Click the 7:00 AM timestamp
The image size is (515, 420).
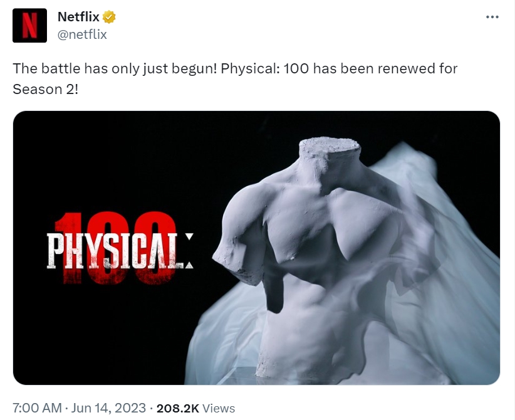tap(37, 408)
